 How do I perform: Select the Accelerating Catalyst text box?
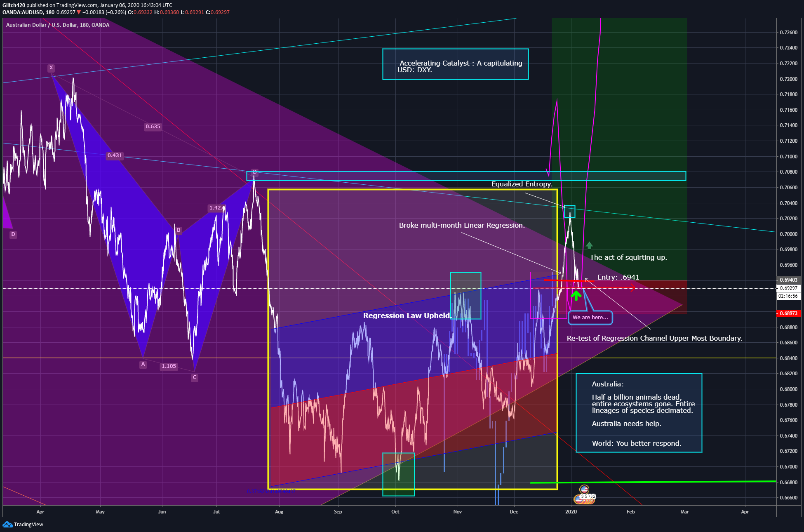pos(456,64)
